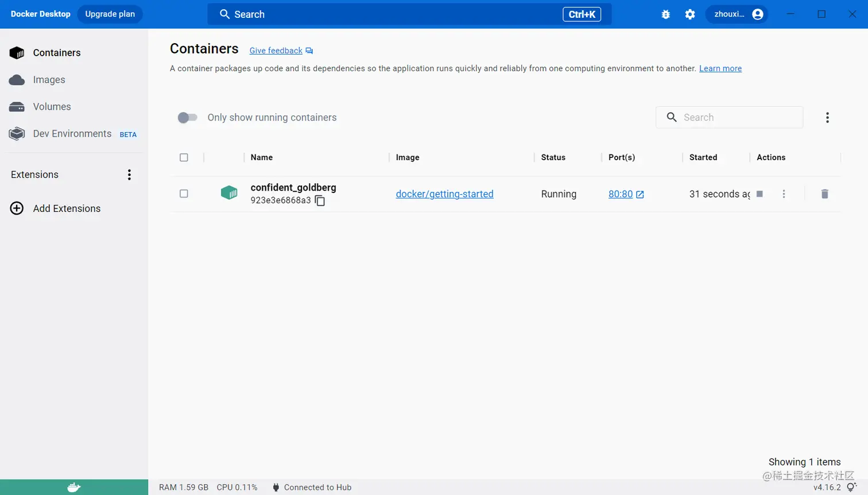Screen dimensions: 868x495
Task: Click the external link icon beside 80:80
Action: point(640,195)
